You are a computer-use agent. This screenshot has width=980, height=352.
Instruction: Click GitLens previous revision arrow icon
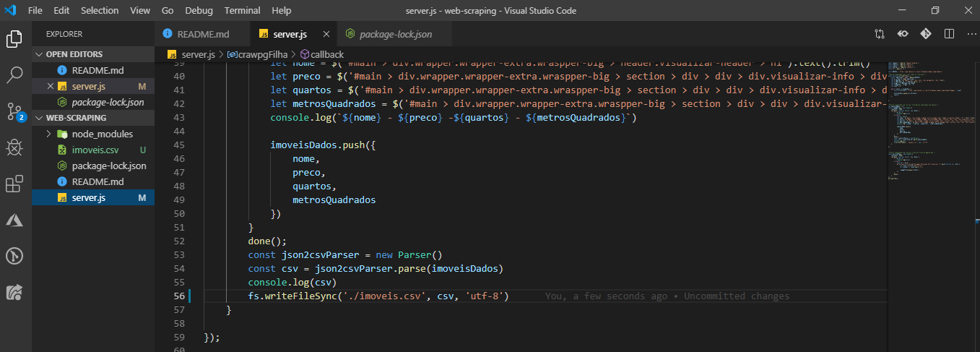tap(903, 34)
